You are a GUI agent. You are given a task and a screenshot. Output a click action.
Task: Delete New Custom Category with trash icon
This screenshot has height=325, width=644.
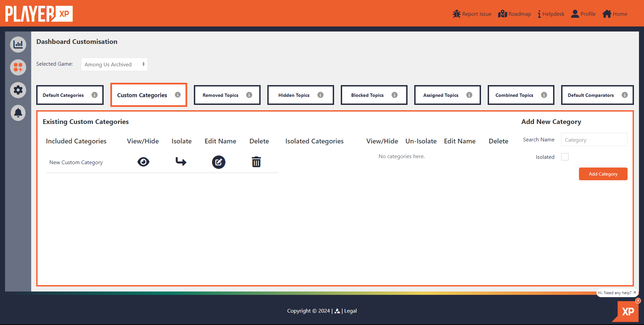tap(256, 162)
